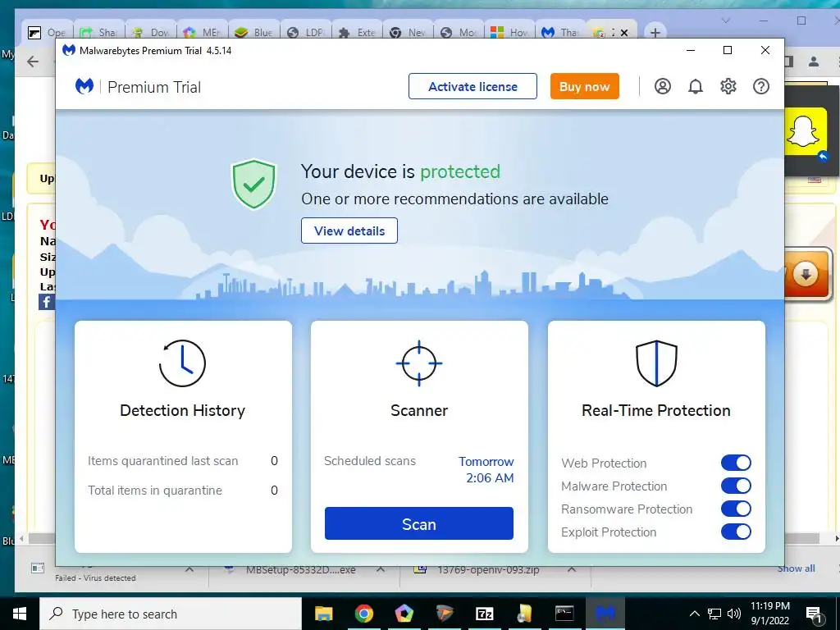Open the taskbar clock showing 11:19 PM
The image size is (840, 630).
click(x=769, y=614)
